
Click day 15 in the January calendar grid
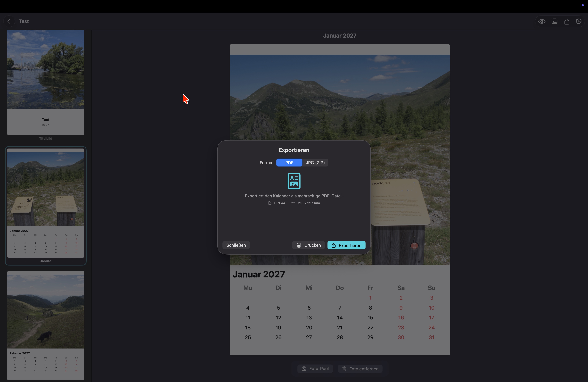370,317
